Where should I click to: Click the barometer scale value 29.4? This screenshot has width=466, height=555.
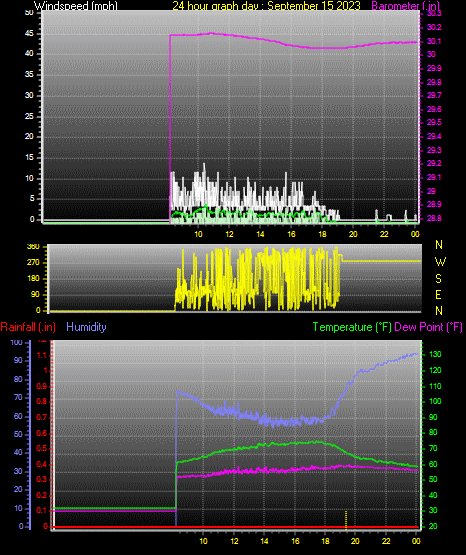coord(434,136)
